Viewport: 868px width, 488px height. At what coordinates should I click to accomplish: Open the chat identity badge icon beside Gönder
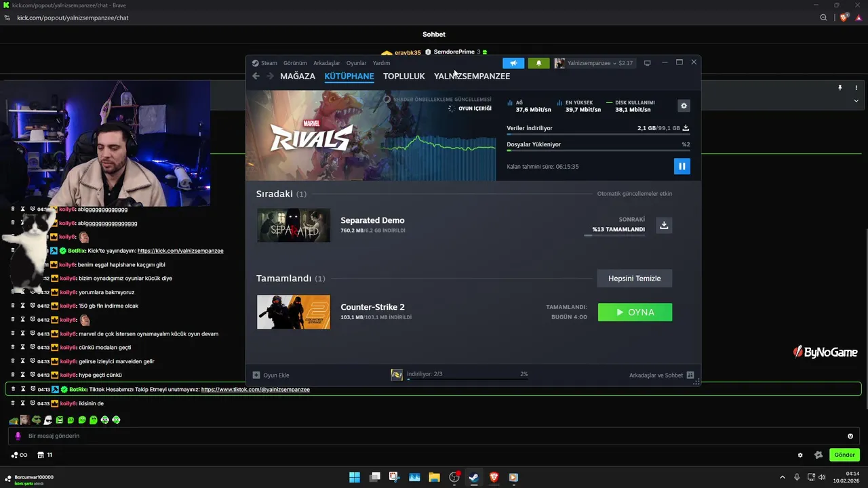[x=818, y=455]
